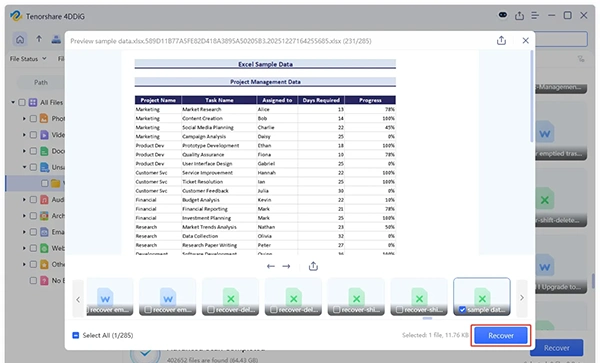Go to the previous file with the left arrow
600x363 pixels.
point(271,266)
